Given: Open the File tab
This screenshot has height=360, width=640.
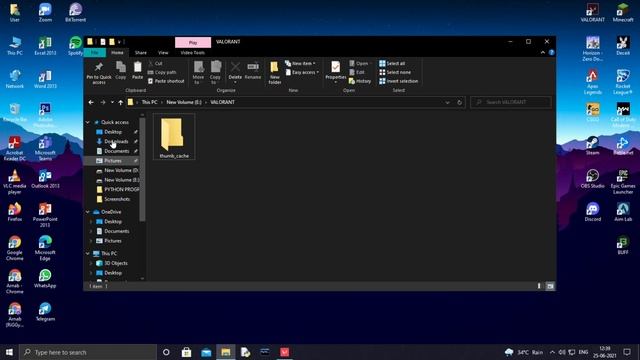Looking at the screenshot, I should coord(95,53).
